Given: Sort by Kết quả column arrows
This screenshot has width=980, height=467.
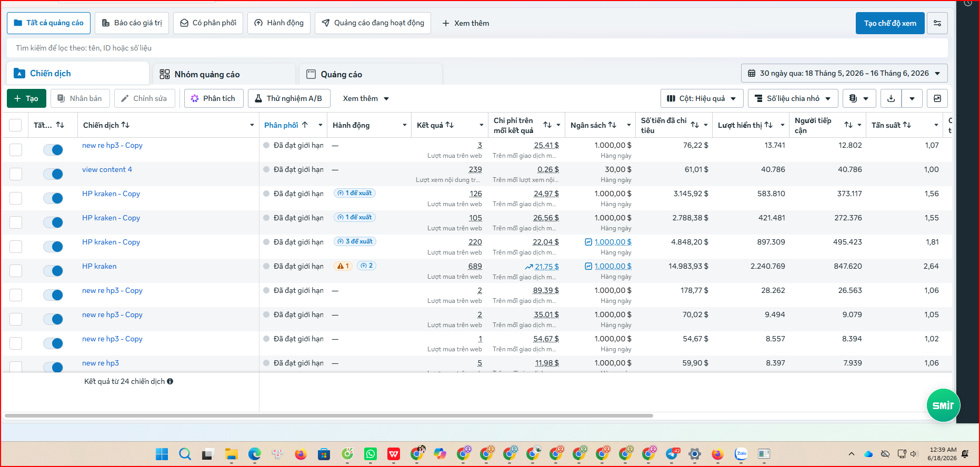Looking at the screenshot, I should click(449, 125).
